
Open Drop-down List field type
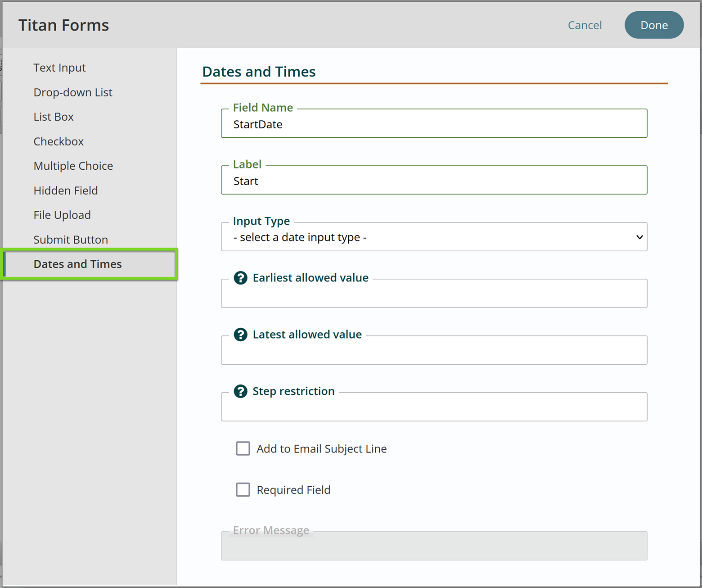[73, 92]
